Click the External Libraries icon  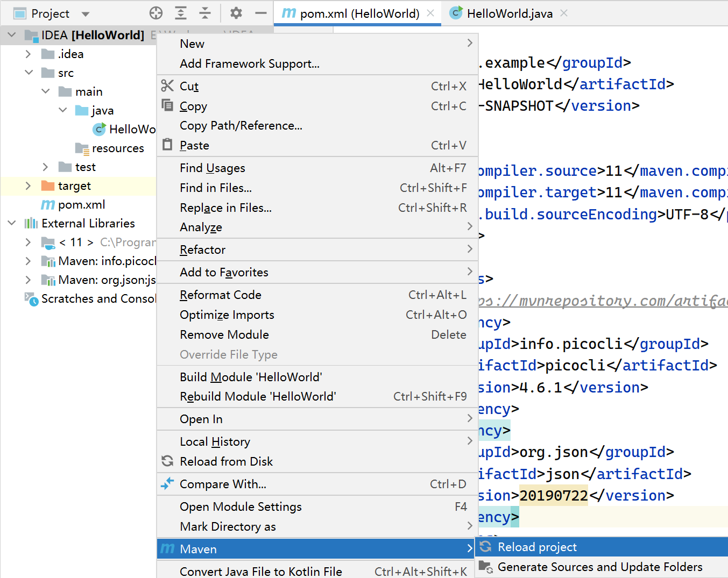click(x=31, y=223)
